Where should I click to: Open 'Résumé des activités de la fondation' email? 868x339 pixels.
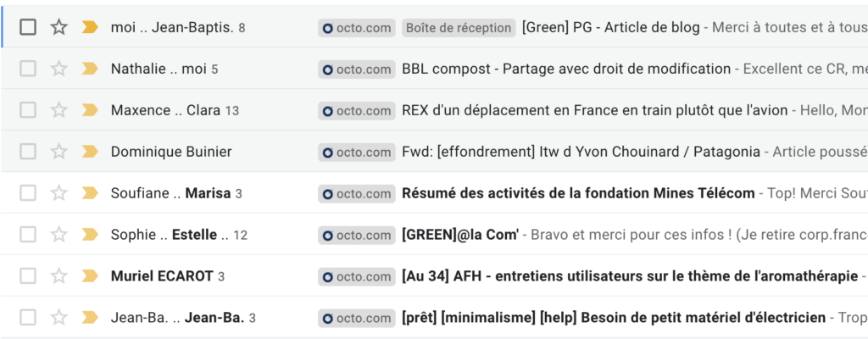(577, 193)
